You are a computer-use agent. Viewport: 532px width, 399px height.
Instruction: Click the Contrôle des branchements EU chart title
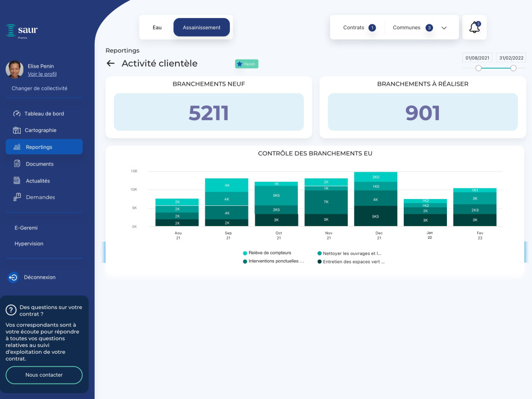click(x=315, y=153)
